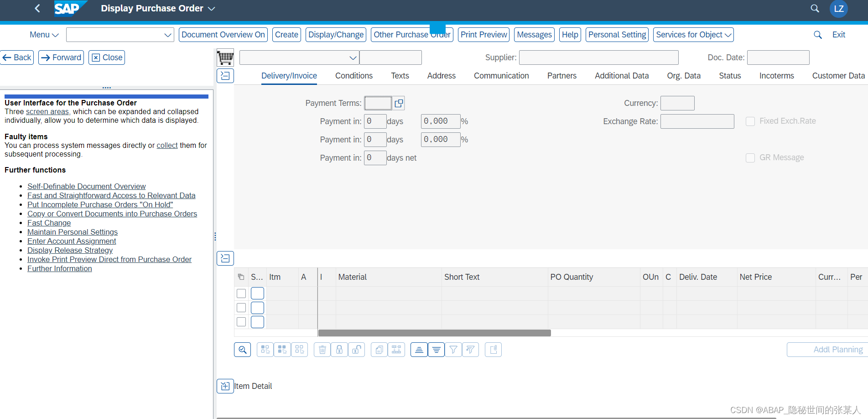Click the Sort Descending icon
868x419 pixels.
coord(437,350)
